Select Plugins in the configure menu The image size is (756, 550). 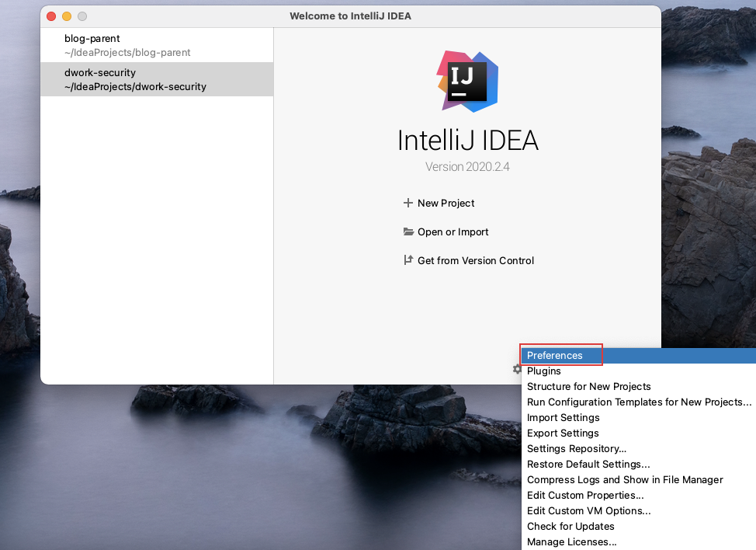coord(638,371)
